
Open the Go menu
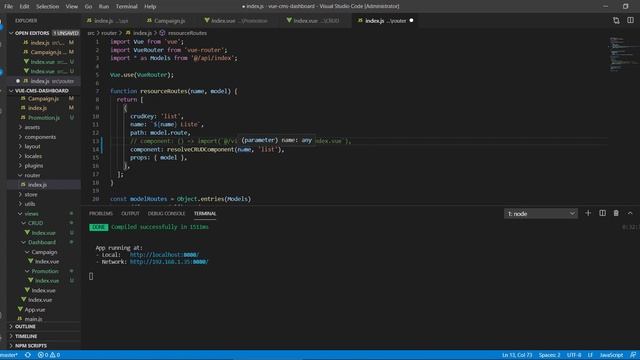pyautogui.click(x=88, y=7)
